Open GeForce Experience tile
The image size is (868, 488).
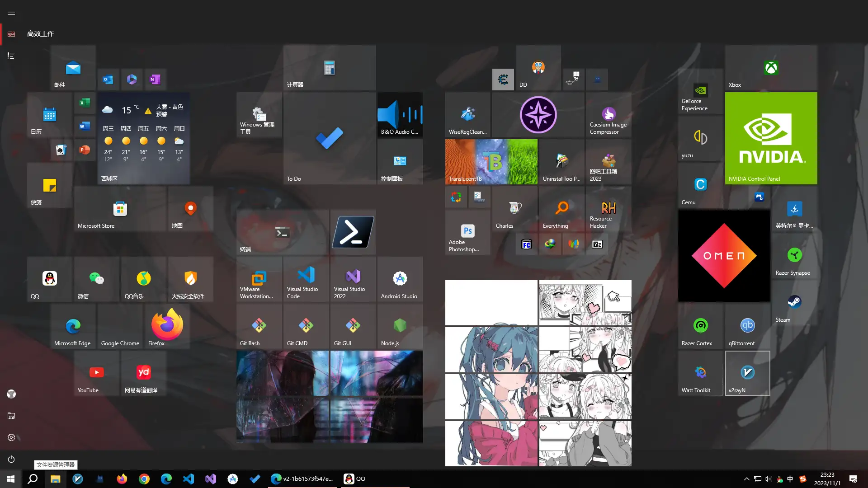[700, 91]
